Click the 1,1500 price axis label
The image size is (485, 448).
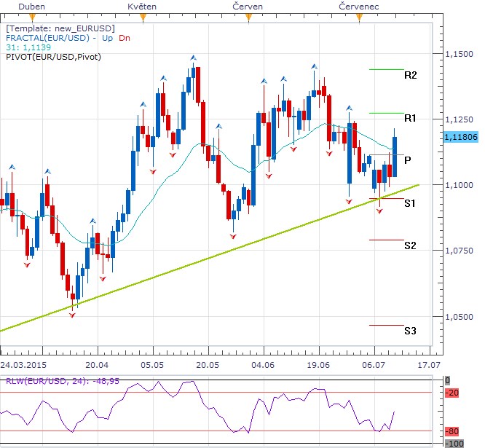tap(457, 55)
